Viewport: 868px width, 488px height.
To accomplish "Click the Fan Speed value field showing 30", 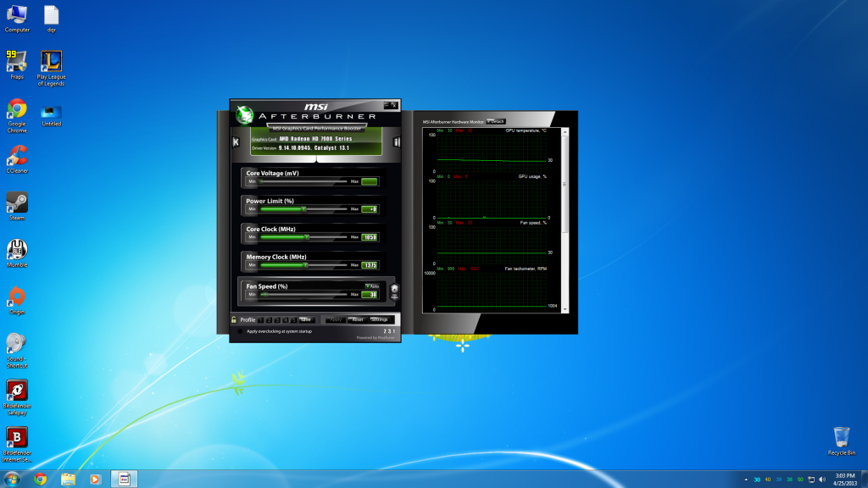I will point(370,294).
